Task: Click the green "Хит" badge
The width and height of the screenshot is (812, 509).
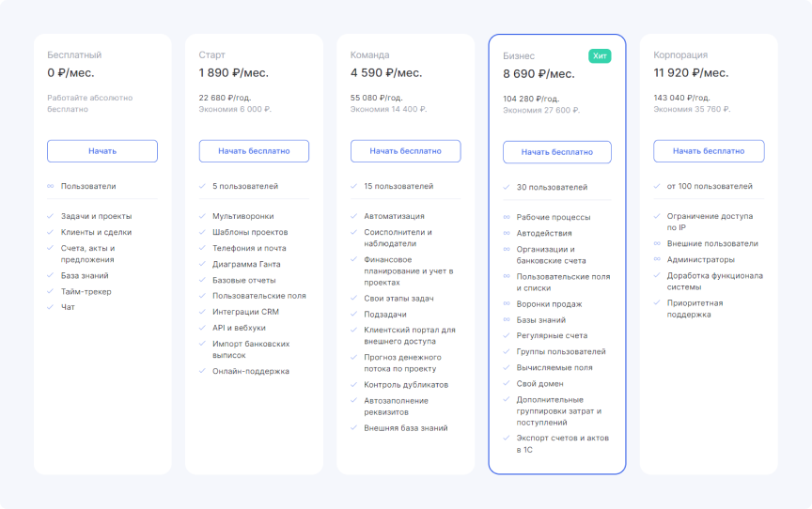Action: click(600, 56)
